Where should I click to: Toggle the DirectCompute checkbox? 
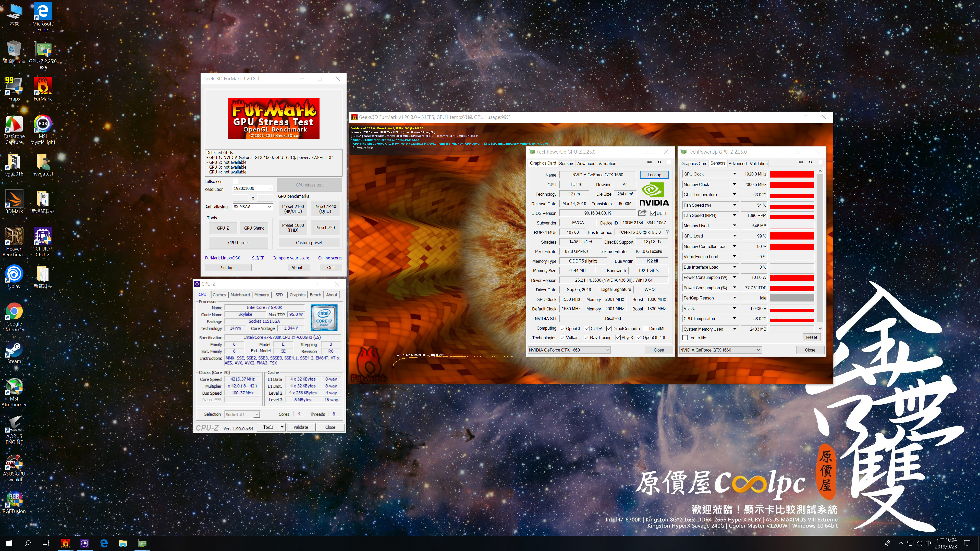tap(609, 329)
